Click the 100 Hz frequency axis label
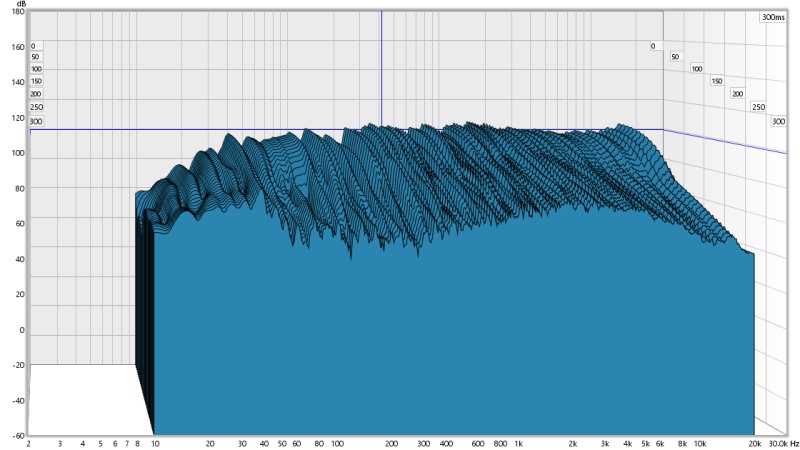The width and height of the screenshot is (800, 450). [x=337, y=442]
